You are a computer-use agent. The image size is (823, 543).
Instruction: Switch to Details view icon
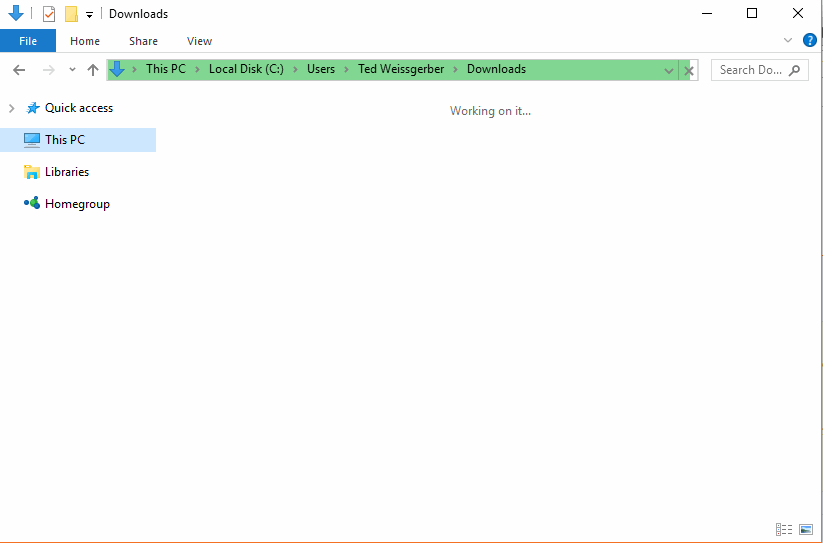[x=784, y=529]
